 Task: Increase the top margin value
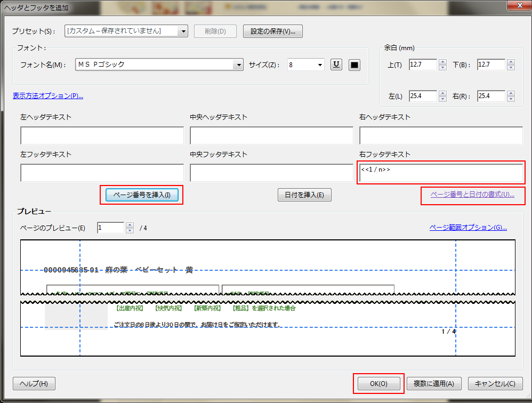coord(442,62)
